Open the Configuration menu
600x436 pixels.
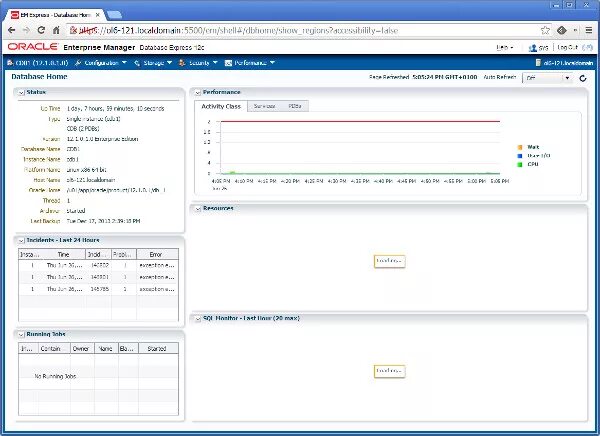tap(105, 63)
